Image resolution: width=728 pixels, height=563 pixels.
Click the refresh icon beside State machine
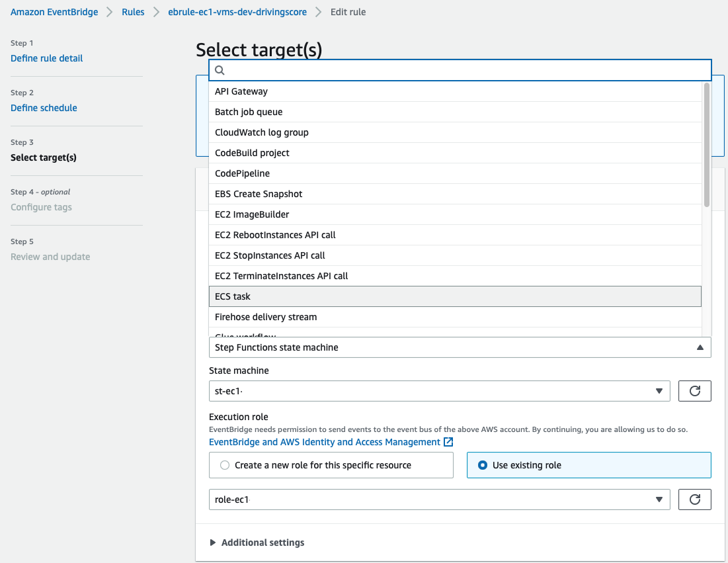(694, 391)
